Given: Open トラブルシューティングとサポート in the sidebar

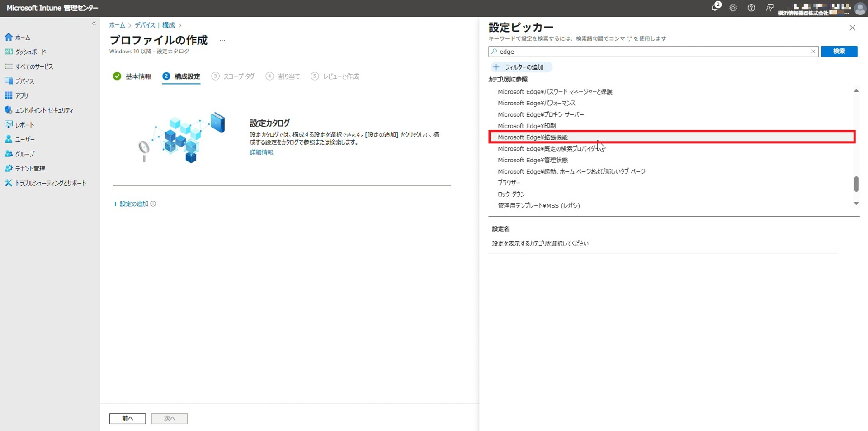Looking at the screenshot, I should (50, 183).
